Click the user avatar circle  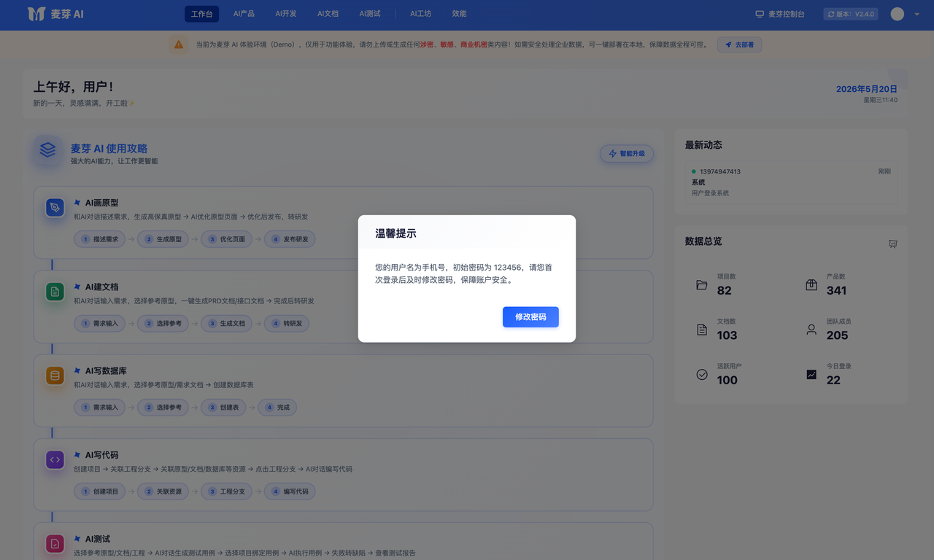[898, 14]
